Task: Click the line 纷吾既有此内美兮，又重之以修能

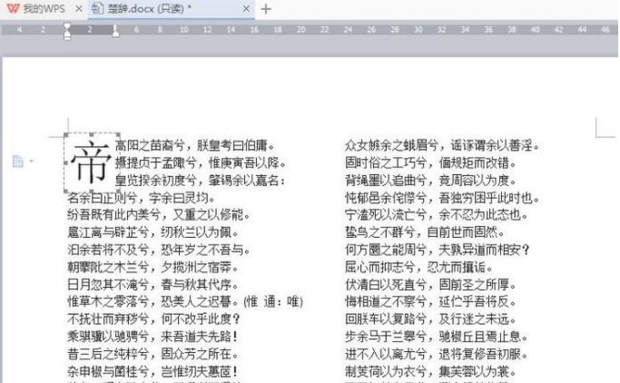Action: click(x=159, y=215)
